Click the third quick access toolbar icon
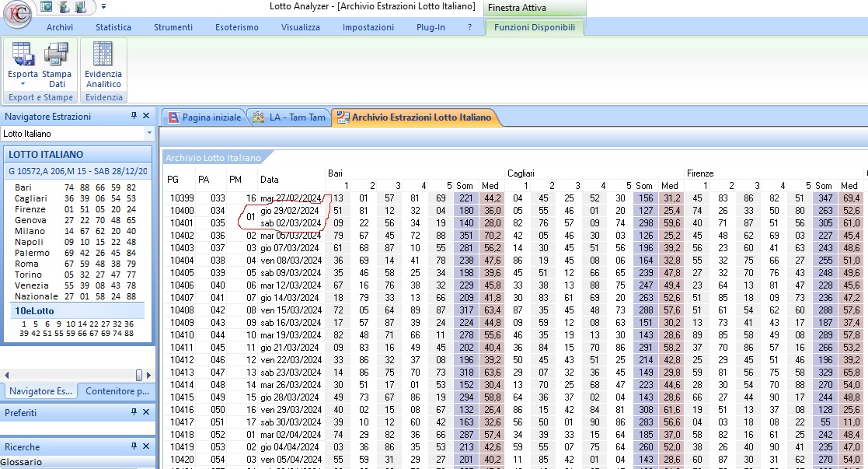 click(80, 8)
